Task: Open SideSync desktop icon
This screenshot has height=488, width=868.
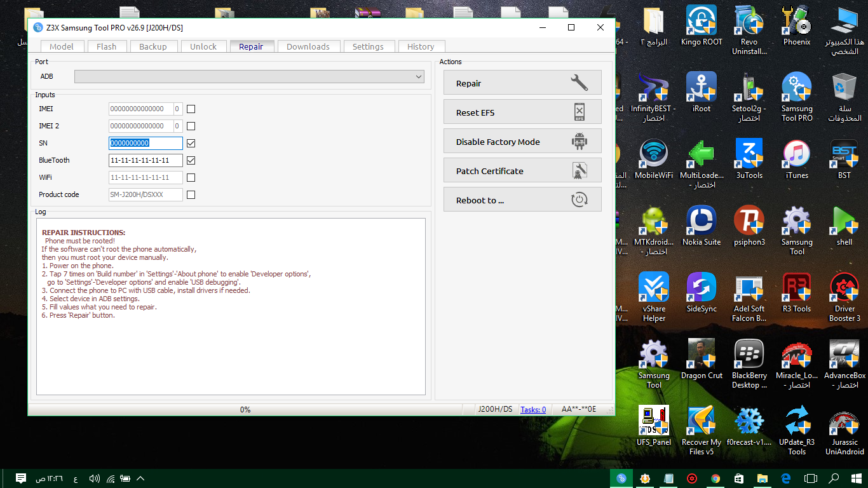Action: point(702,293)
